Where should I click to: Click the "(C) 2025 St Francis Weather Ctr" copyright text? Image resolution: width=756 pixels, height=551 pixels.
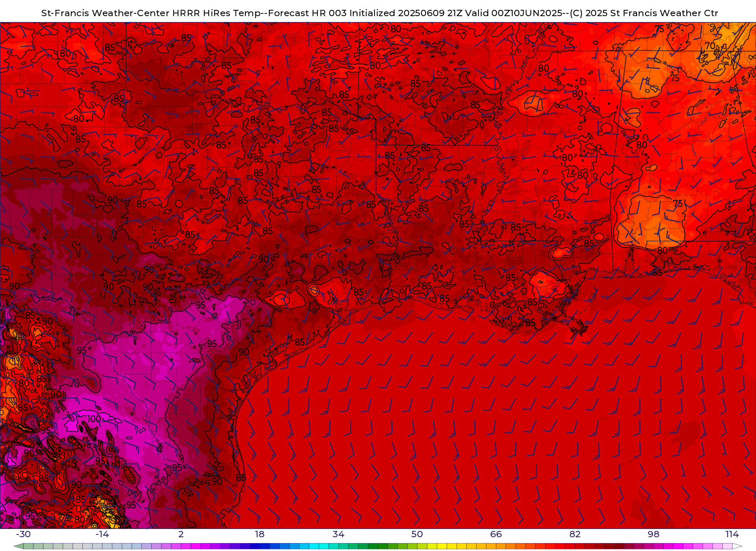coord(644,13)
